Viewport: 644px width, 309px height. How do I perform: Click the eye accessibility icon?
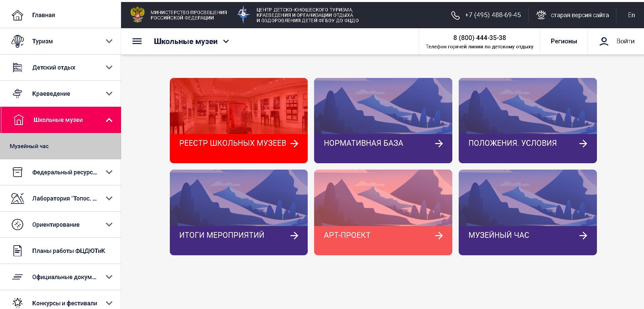tap(541, 15)
